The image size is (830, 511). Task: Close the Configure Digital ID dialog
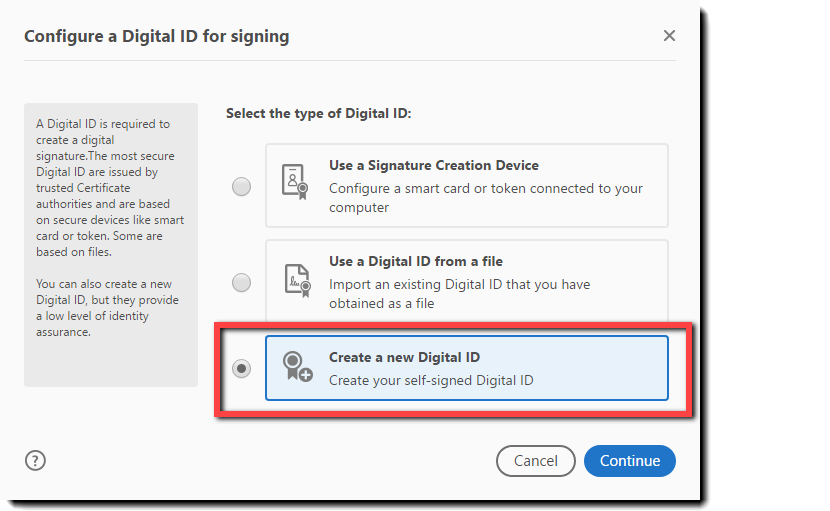click(669, 36)
